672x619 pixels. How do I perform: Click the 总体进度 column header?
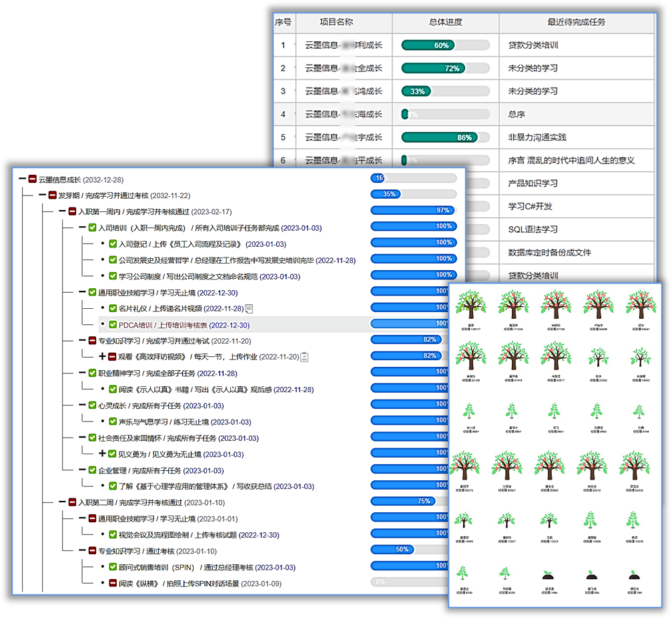pyautogui.click(x=445, y=22)
